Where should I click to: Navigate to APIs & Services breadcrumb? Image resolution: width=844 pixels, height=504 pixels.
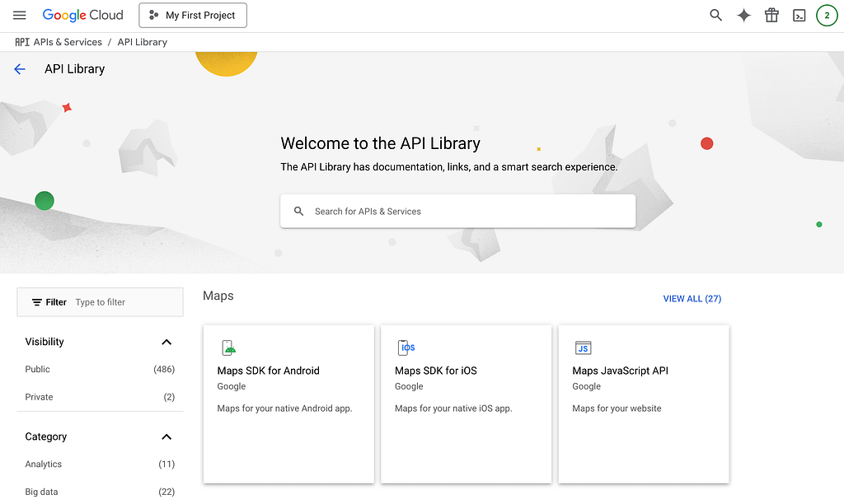coord(68,41)
